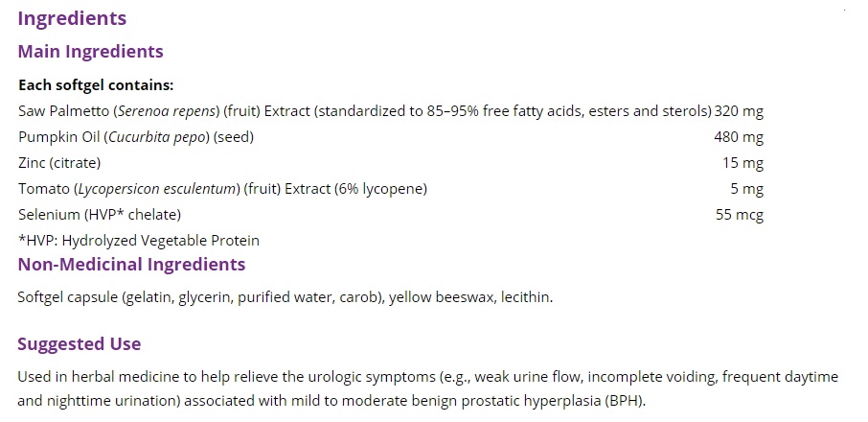This screenshot has height=422, width=868.
Task: Click the Suggested Use heading
Action: [80, 344]
